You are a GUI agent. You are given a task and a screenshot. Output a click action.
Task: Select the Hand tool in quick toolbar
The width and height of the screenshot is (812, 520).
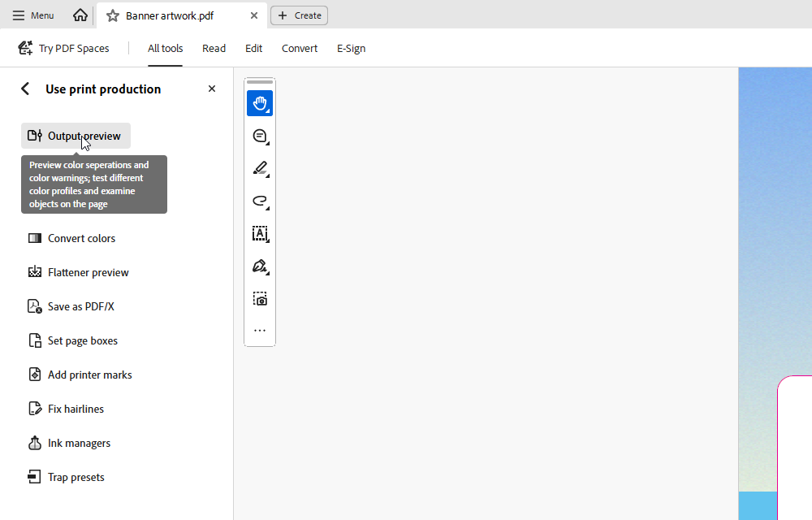click(x=260, y=103)
